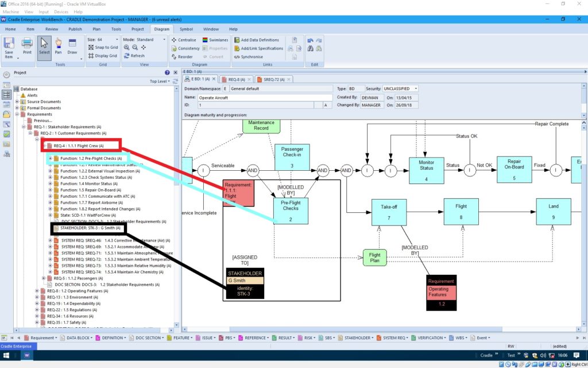Viewport: 588px width, 368px height.
Task: Click the Save Item button
Action: [10, 47]
